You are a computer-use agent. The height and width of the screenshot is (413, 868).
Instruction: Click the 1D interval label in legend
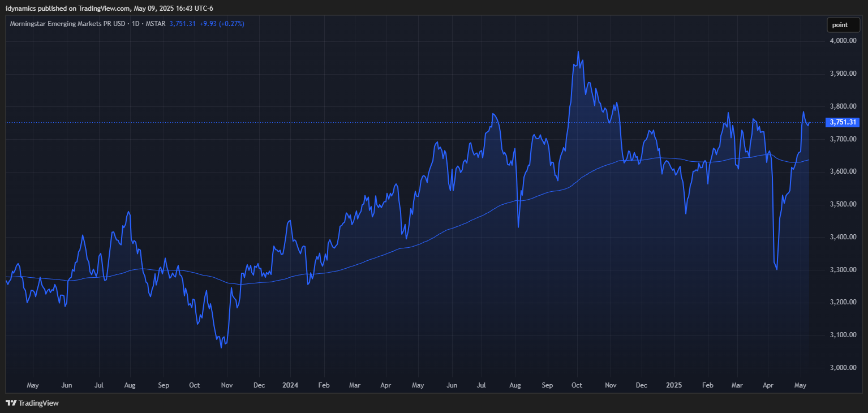136,24
